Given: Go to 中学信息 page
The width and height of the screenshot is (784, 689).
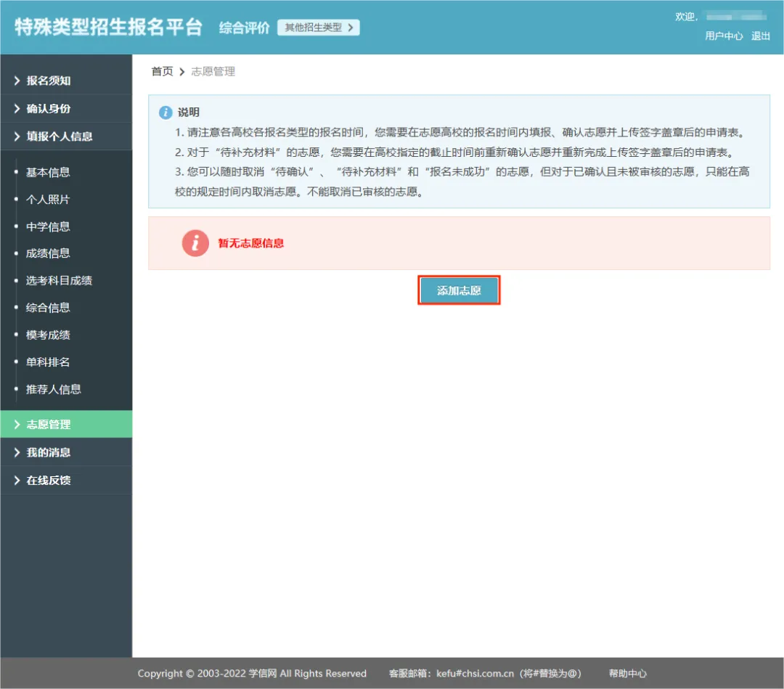Looking at the screenshot, I should click(x=48, y=227).
